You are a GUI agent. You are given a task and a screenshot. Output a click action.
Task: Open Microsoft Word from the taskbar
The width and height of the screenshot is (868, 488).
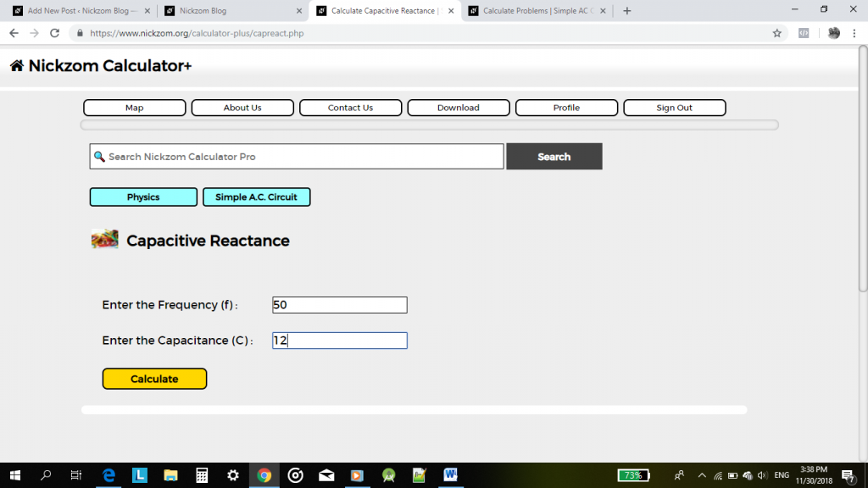pos(451,475)
